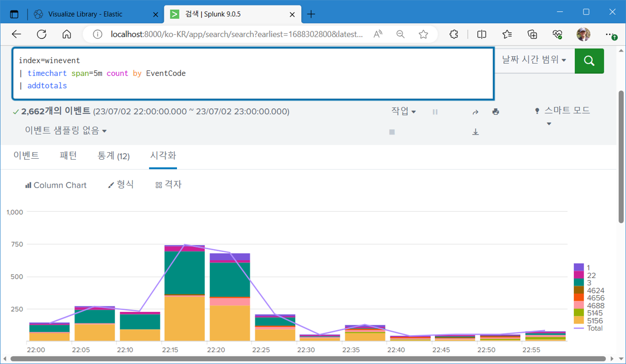Click the 22:15 column in chart
Screen dimensions: 626x364
(x=185, y=293)
